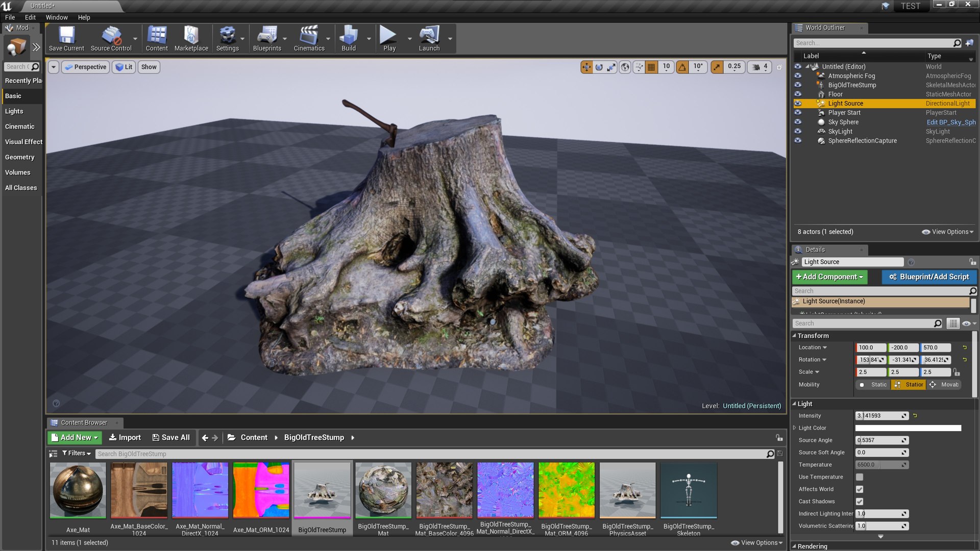Open the Perspective view dropdown
Image resolution: width=980 pixels, height=551 pixels.
coord(85,67)
